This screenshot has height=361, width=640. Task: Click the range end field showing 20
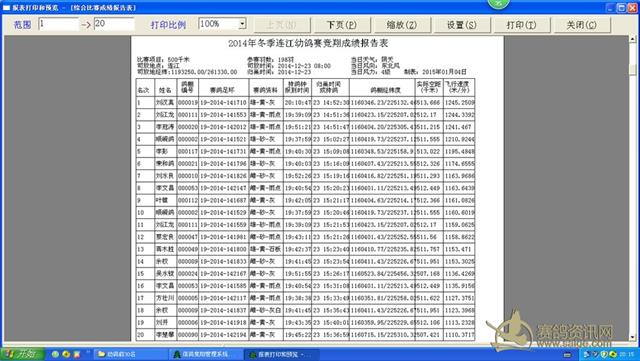[x=114, y=24]
